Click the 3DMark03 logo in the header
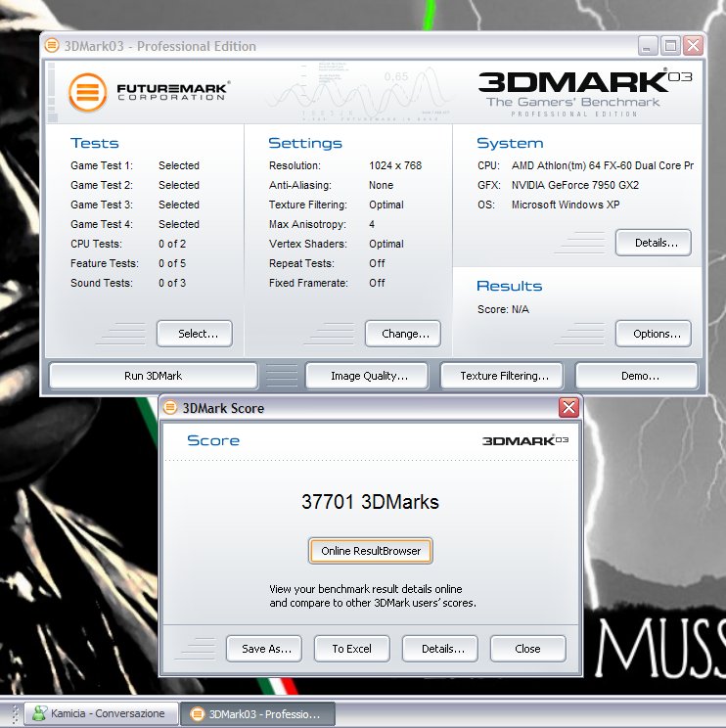Viewport: 726px width, 728px height. (x=573, y=87)
